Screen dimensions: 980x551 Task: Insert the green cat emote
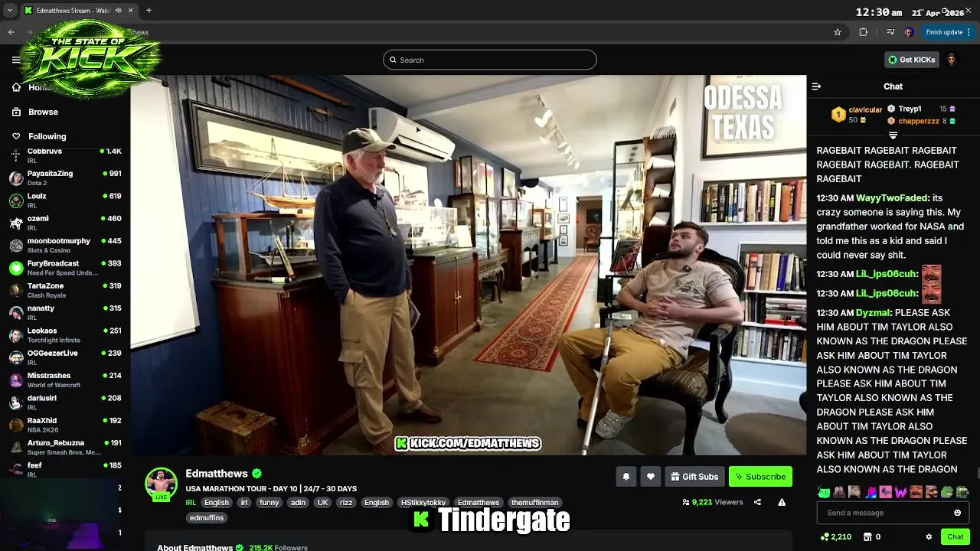click(824, 492)
